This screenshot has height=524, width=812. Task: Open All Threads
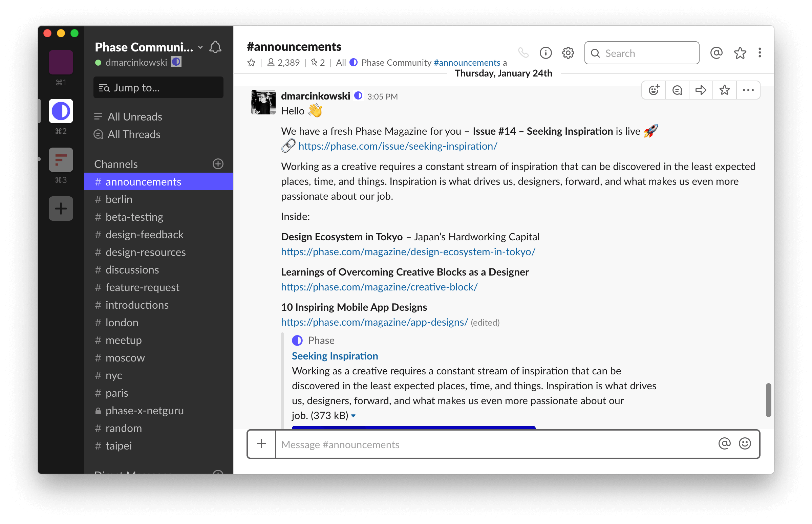click(x=127, y=134)
